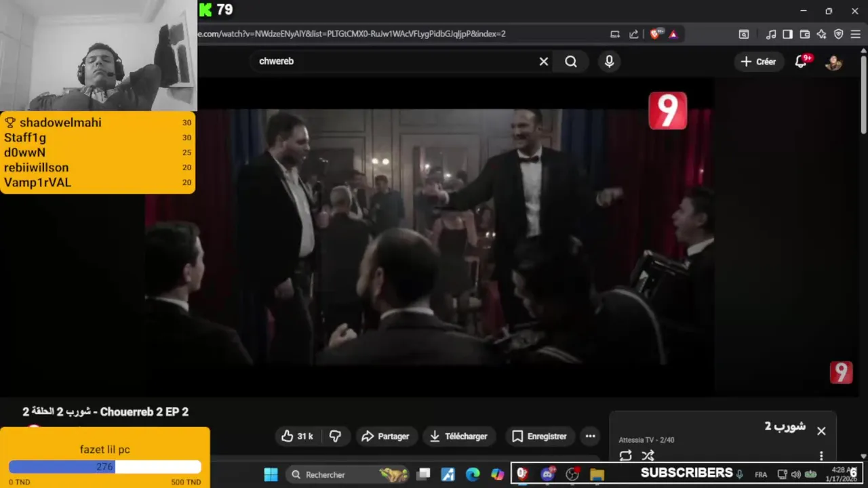The height and width of the screenshot is (488, 868).
Task: Toggle the browser sidebar panel icon
Action: click(787, 34)
